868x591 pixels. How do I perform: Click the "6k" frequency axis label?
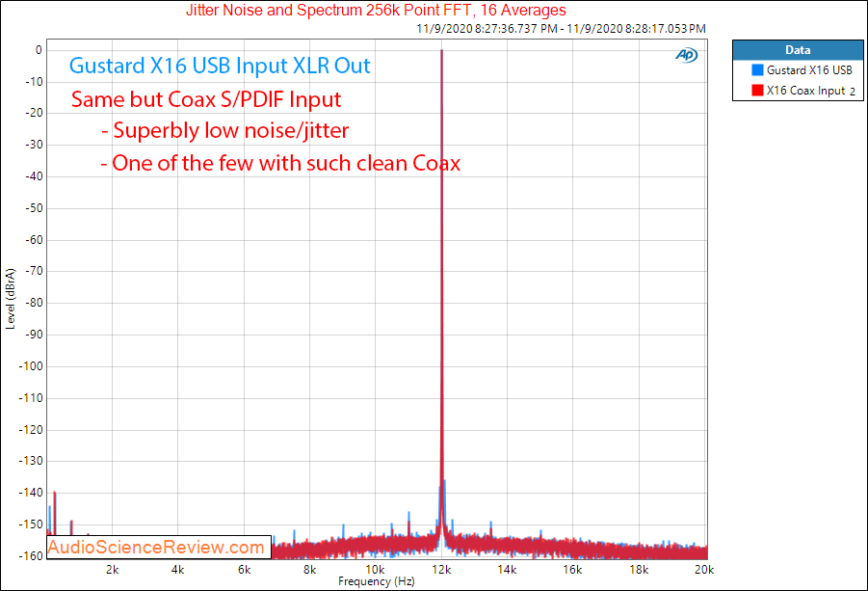pos(244,570)
